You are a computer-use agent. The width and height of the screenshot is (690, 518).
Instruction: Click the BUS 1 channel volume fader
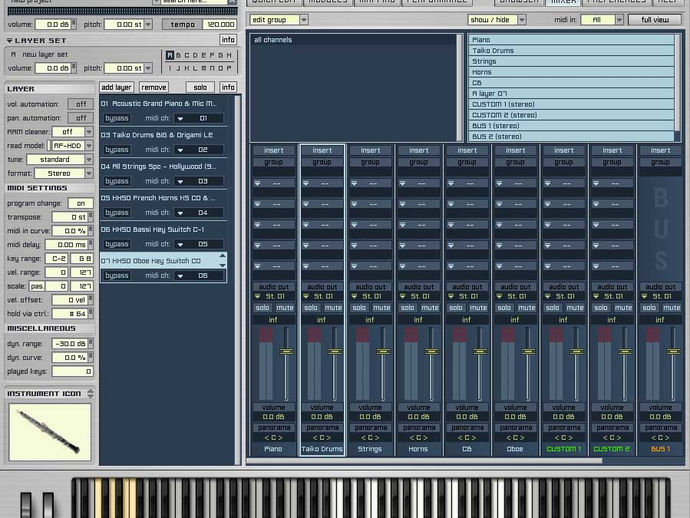click(x=673, y=352)
